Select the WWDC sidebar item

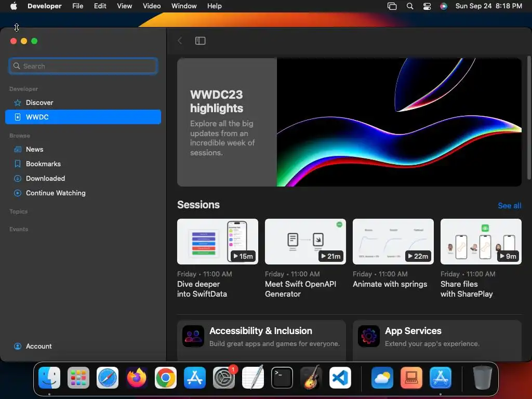click(83, 117)
